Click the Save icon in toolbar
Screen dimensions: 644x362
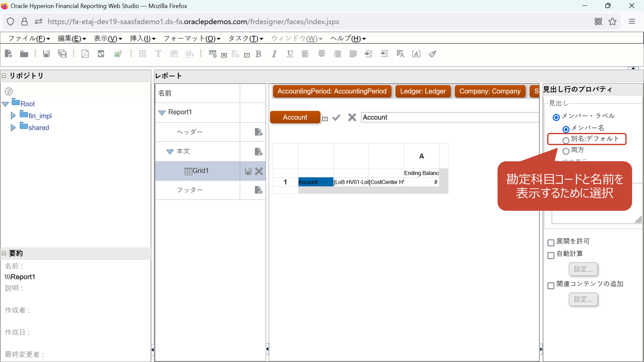46,54
